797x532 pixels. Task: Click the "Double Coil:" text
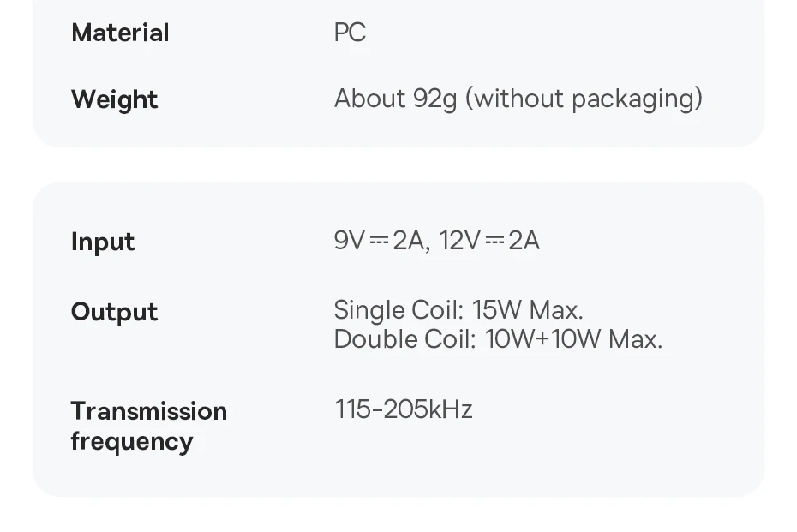tap(404, 339)
